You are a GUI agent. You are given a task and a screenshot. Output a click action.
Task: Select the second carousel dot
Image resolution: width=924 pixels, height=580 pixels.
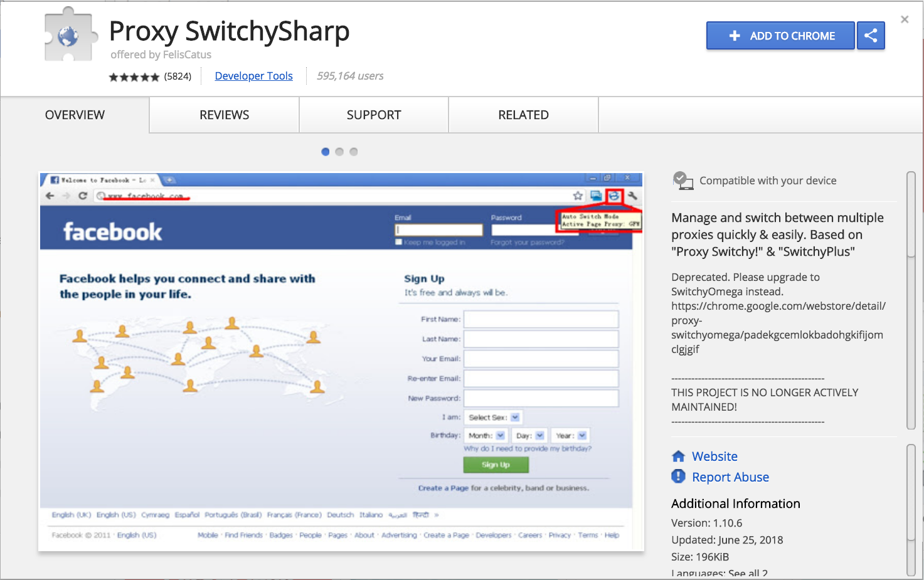click(x=339, y=152)
